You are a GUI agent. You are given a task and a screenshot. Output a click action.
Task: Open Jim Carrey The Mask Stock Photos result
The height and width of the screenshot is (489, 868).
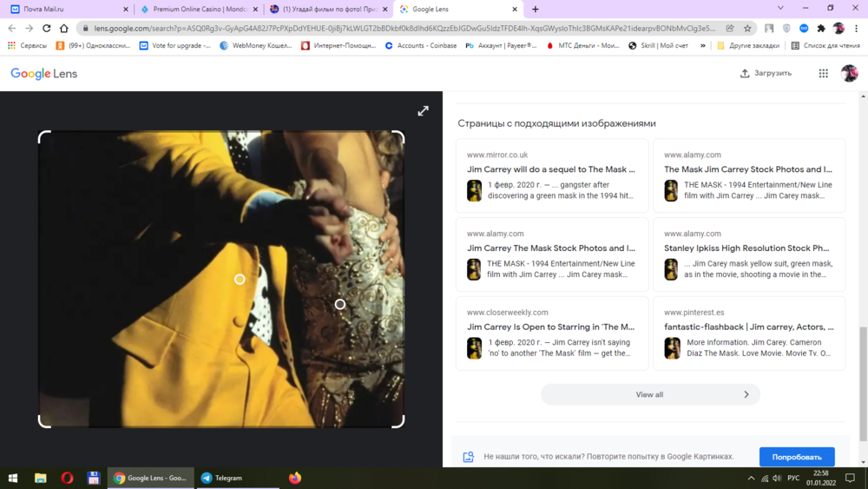pyautogui.click(x=552, y=254)
